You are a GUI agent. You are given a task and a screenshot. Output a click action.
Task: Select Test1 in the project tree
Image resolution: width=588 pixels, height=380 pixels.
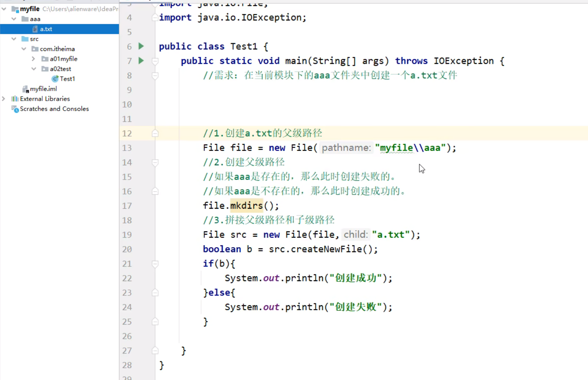pos(68,78)
